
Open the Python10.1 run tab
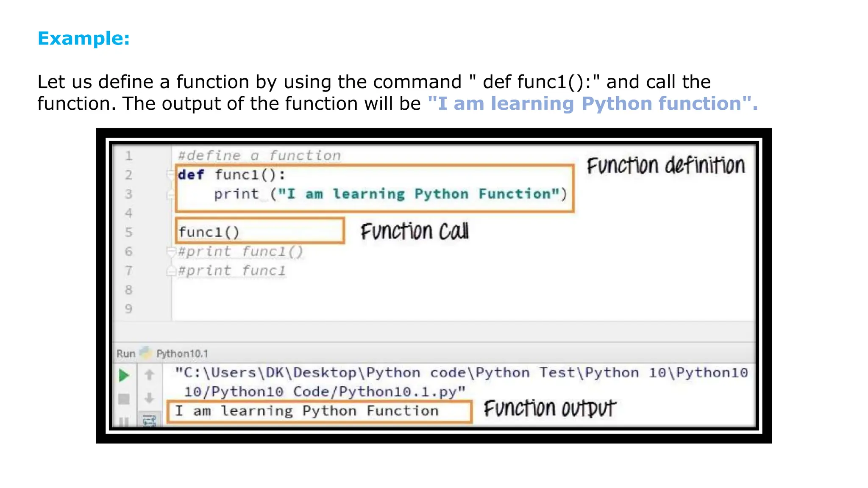click(x=182, y=354)
